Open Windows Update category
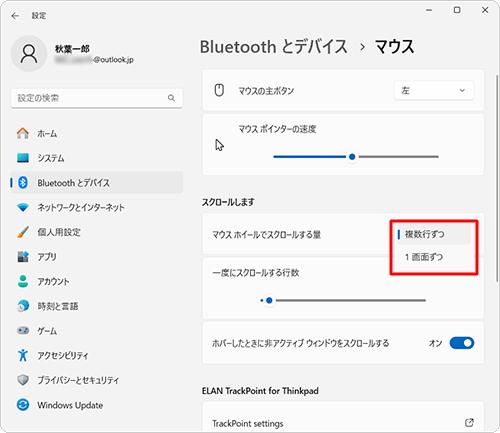Image resolution: width=500 pixels, height=433 pixels. point(97,405)
